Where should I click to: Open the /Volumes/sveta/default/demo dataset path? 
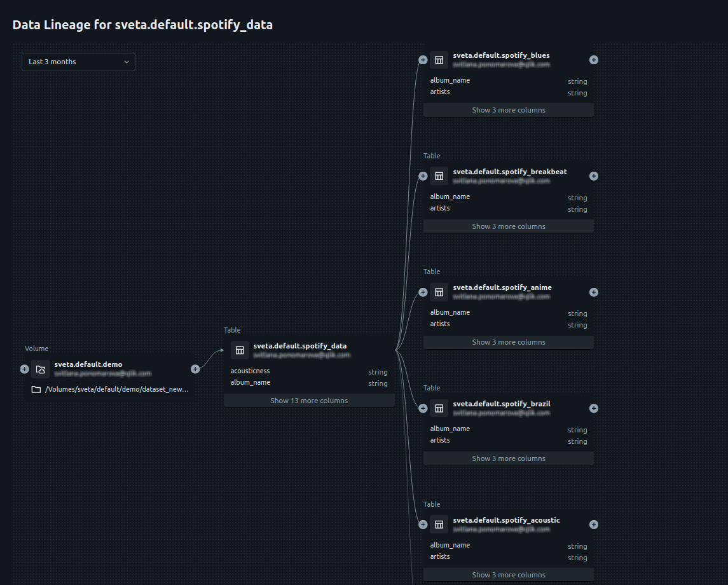[117, 389]
